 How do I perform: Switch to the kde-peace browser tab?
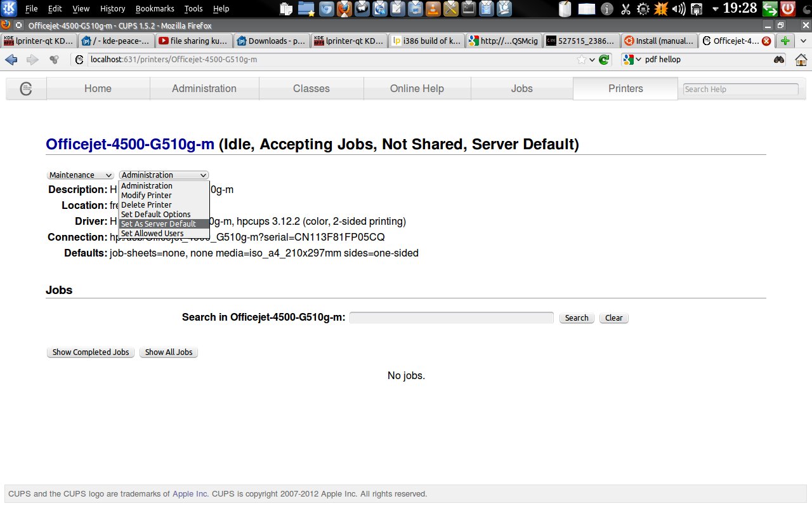(x=116, y=41)
